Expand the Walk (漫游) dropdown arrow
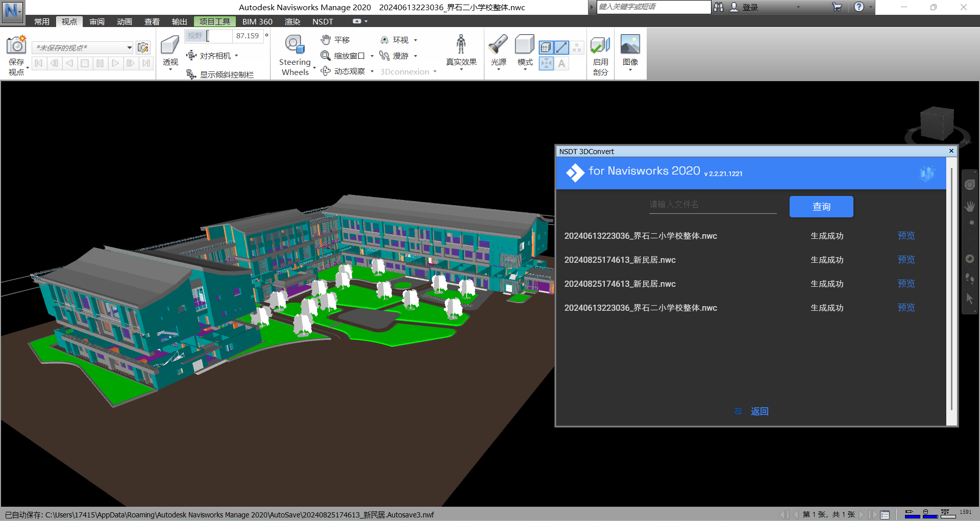The width and height of the screenshot is (980, 521). 415,56
